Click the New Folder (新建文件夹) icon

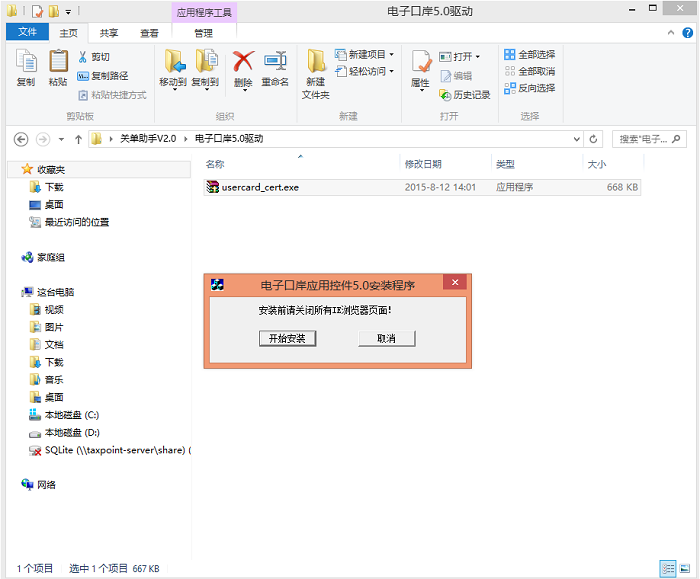[316, 62]
